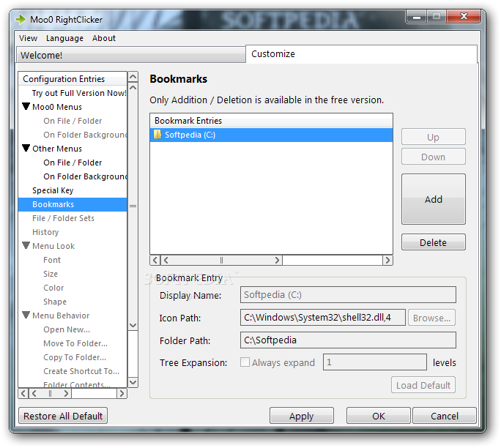
Task: Click the Icon Path input field
Action: click(x=323, y=318)
